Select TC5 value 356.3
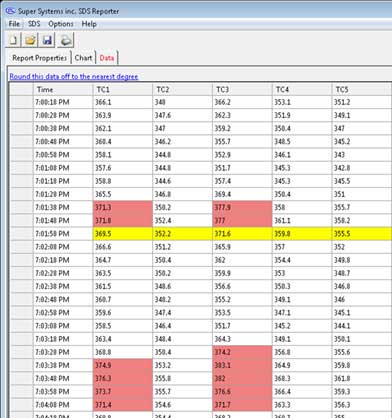 click(362, 405)
